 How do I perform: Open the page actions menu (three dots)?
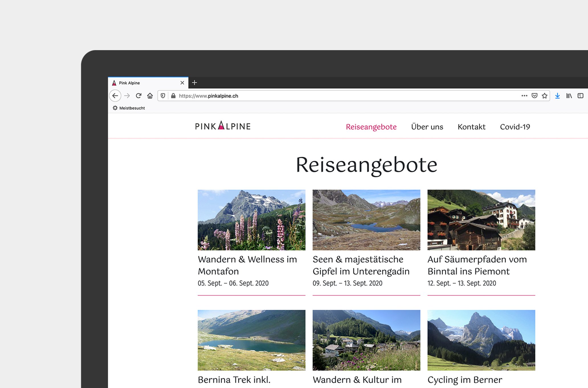click(x=524, y=96)
